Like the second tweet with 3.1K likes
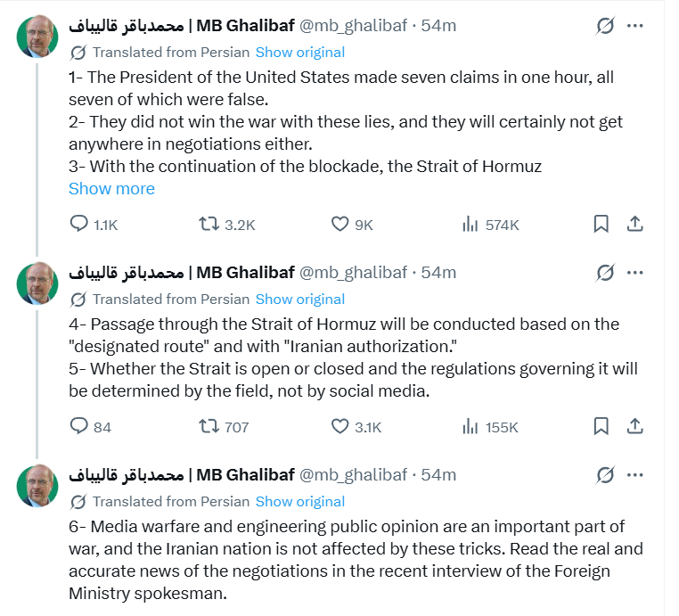 click(339, 427)
